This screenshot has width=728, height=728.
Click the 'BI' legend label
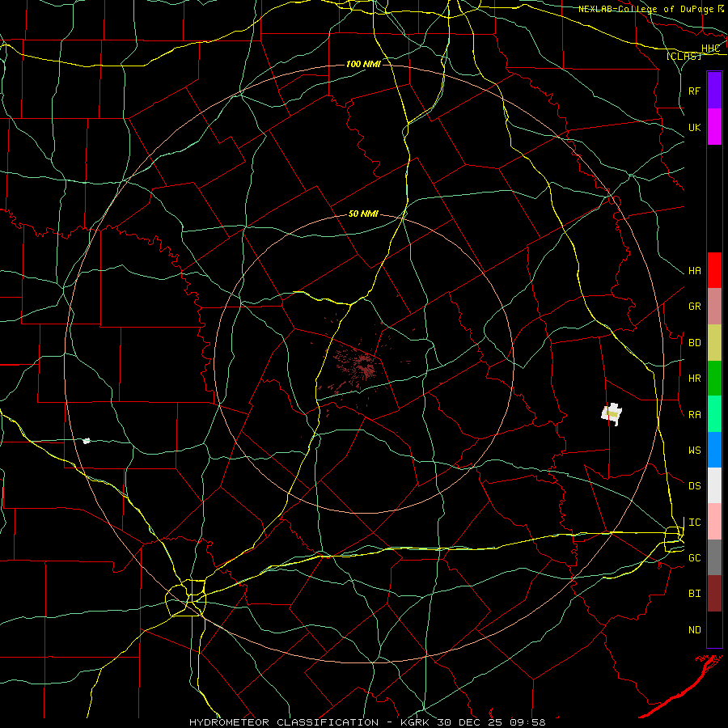[694, 594]
